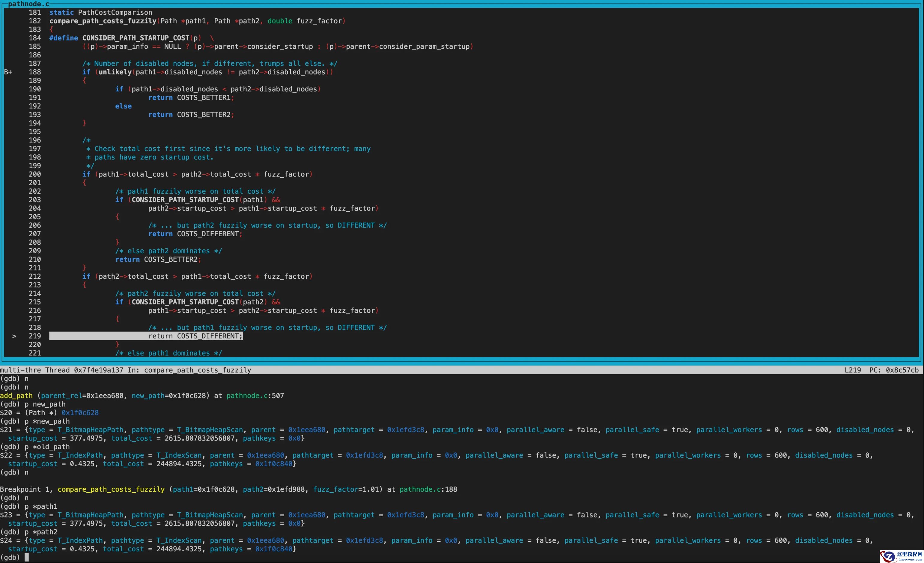Click the PC: 0x8c57cb address in status bar
Image resolution: width=924 pixels, height=563 pixels.
tap(894, 370)
